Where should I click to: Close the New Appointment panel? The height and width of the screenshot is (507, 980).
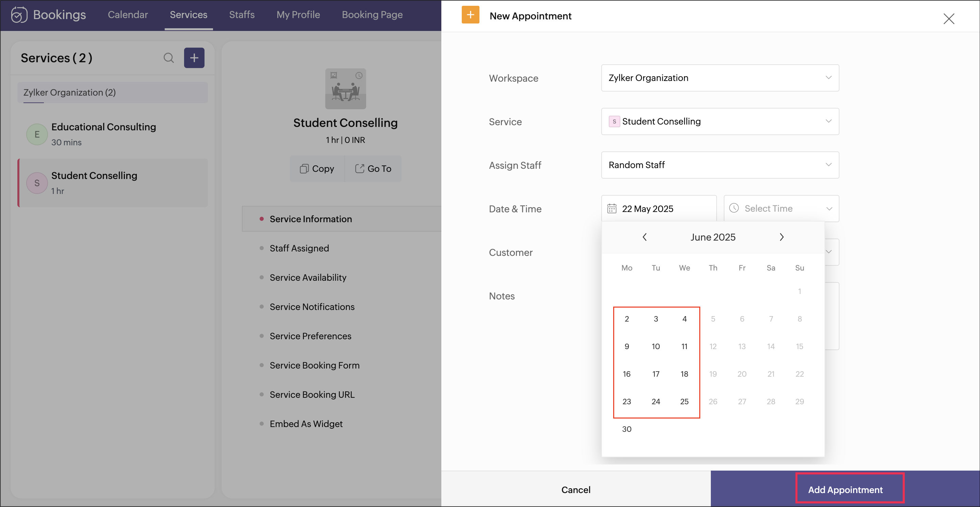[x=949, y=19]
